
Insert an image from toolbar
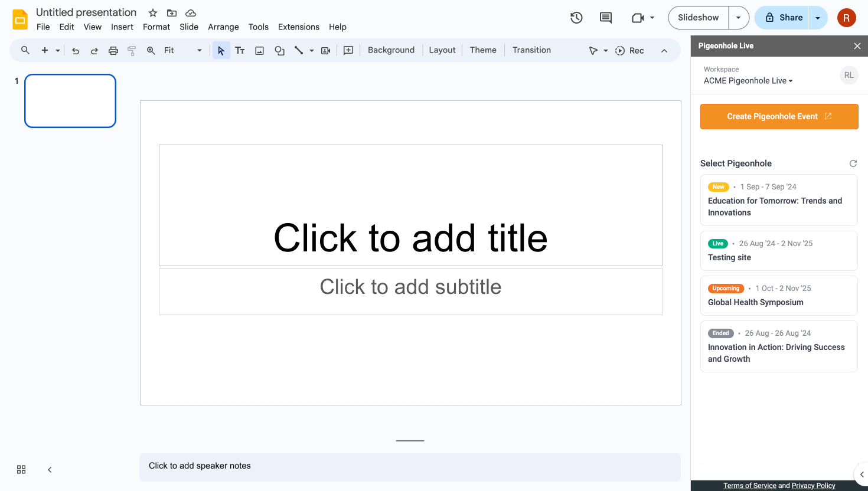(x=259, y=51)
